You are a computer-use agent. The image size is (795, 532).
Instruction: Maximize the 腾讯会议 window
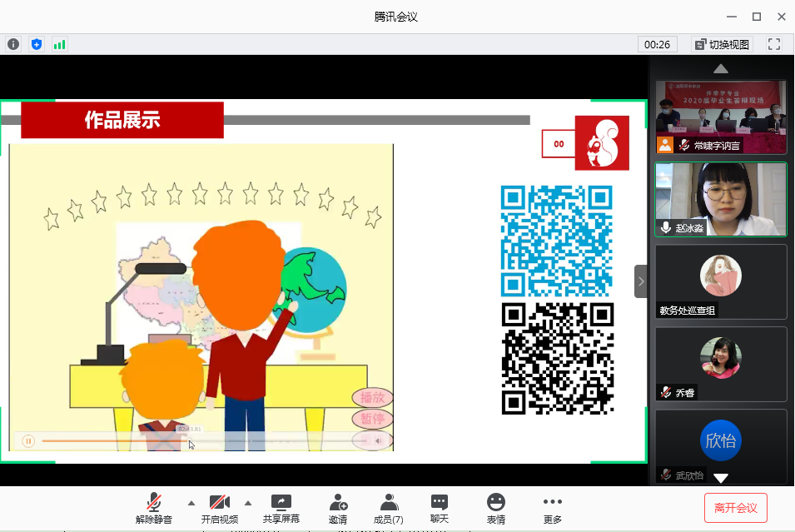(757, 17)
